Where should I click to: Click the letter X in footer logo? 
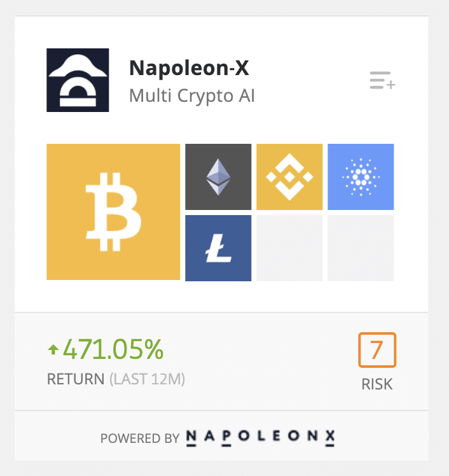(x=330, y=437)
